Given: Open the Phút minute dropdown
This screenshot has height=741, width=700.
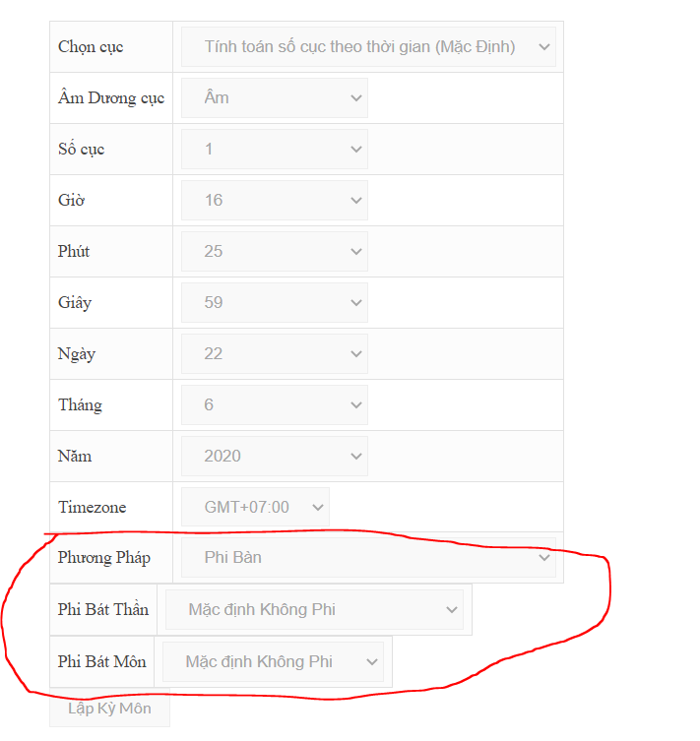Looking at the screenshot, I should point(274,251).
